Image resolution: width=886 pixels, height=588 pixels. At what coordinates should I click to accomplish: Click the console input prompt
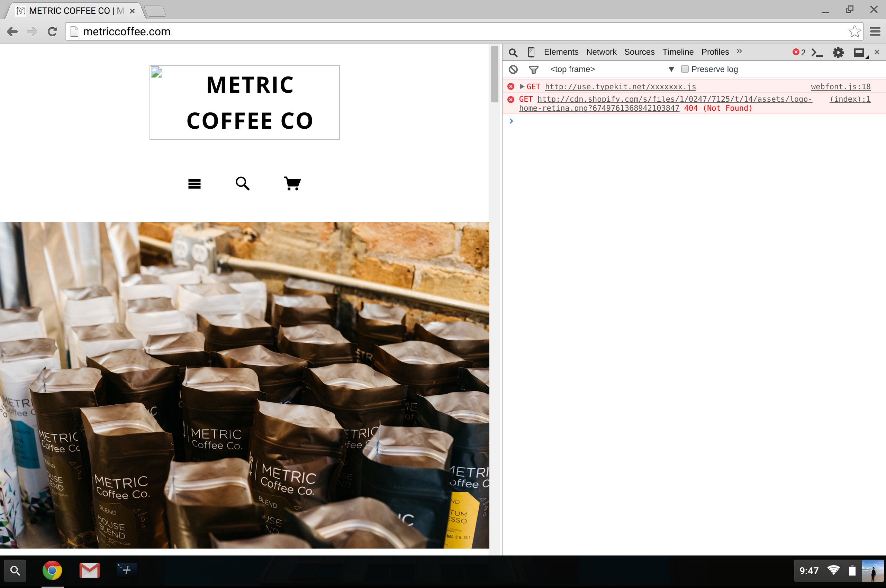point(694,121)
